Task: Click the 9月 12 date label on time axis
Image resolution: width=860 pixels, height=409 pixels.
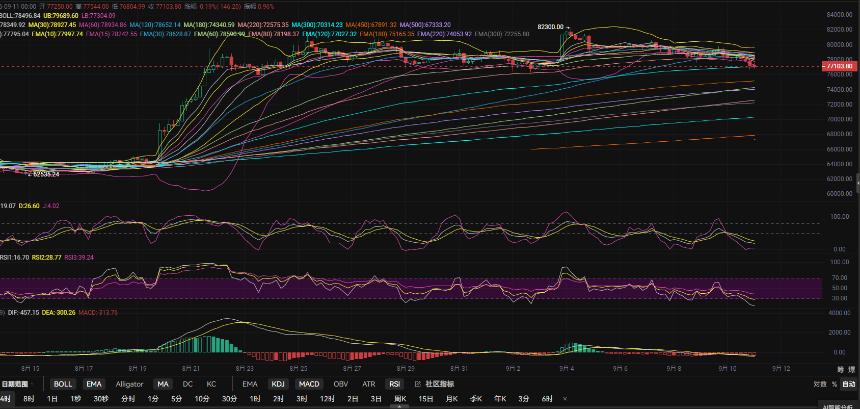Action: (x=782, y=369)
